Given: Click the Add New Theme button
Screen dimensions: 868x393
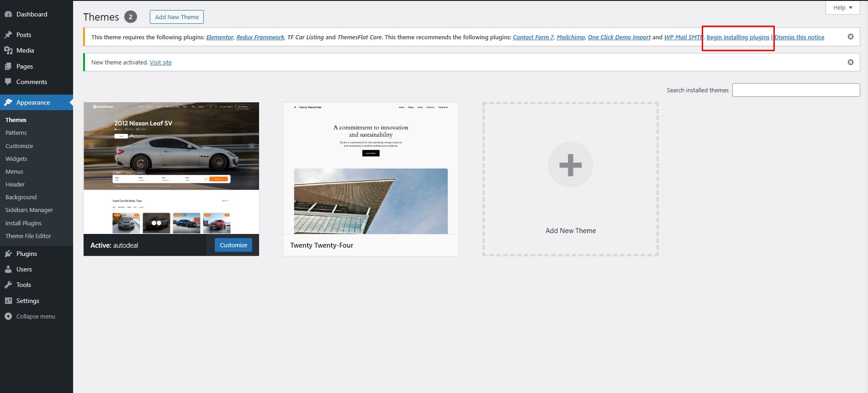Looking at the screenshot, I should [177, 17].
